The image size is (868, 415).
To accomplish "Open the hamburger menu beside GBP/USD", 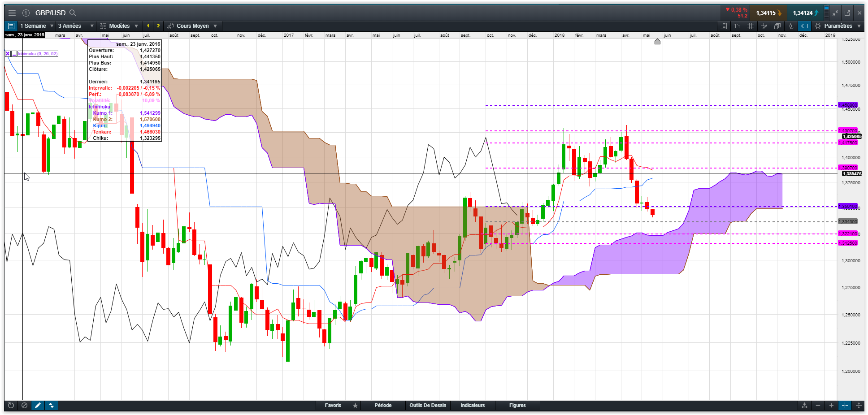I will click(x=12, y=13).
